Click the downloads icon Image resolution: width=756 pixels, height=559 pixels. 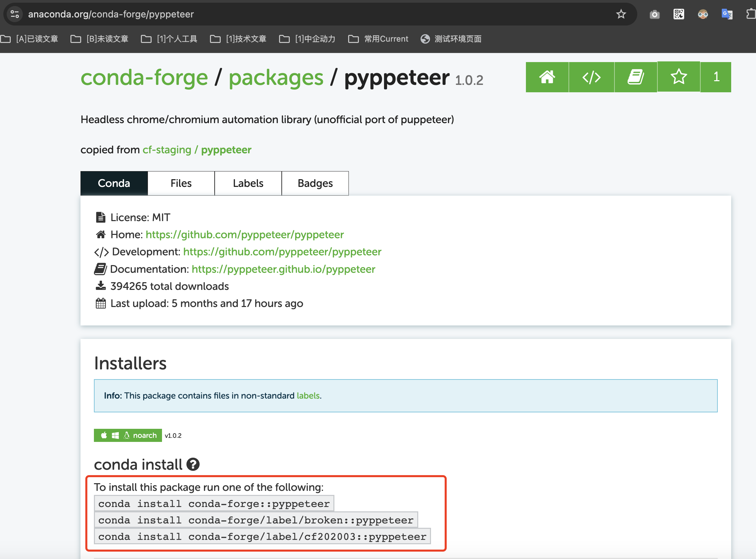click(101, 286)
